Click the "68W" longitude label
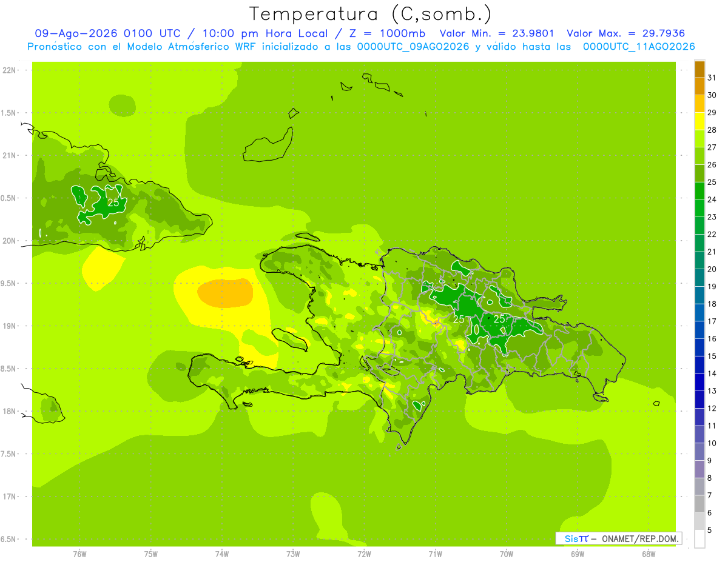The width and height of the screenshot is (728, 562). point(649,554)
